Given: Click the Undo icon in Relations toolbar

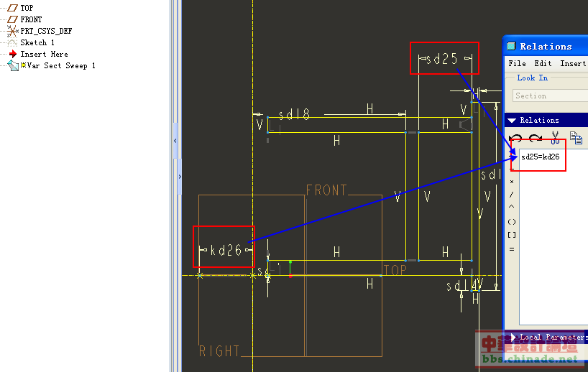Looking at the screenshot, I should (516, 138).
